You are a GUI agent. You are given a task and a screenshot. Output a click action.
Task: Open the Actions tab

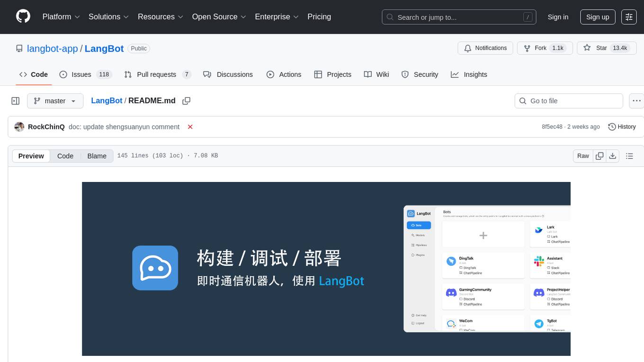click(x=284, y=74)
